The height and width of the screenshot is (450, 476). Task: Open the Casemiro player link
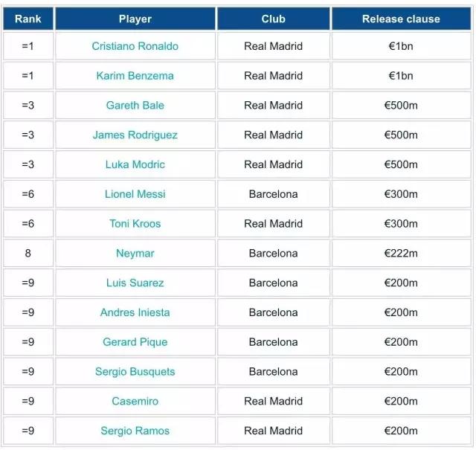click(135, 401)
